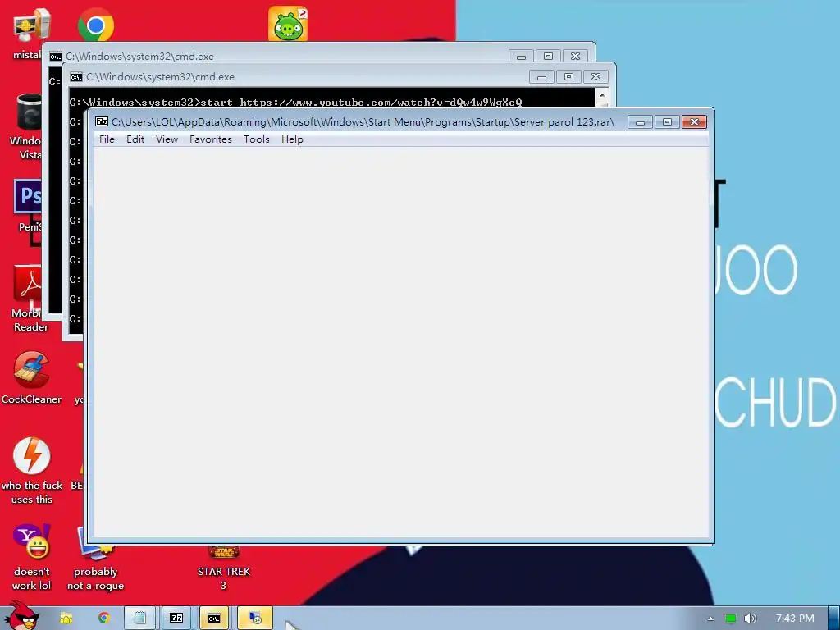Maximize the front cmd.exe window
Image resolution: width=840 pixels, height=630 pixels.
[569, 77]
